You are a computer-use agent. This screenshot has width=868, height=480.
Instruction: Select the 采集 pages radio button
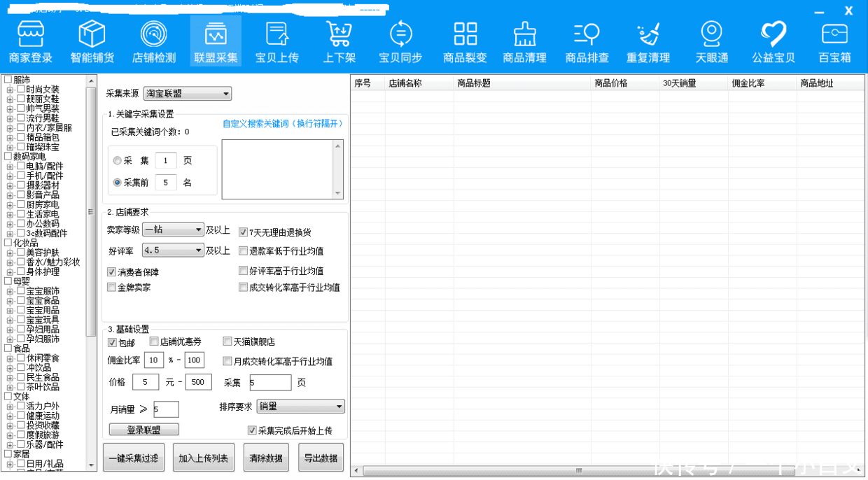point(117,161)
